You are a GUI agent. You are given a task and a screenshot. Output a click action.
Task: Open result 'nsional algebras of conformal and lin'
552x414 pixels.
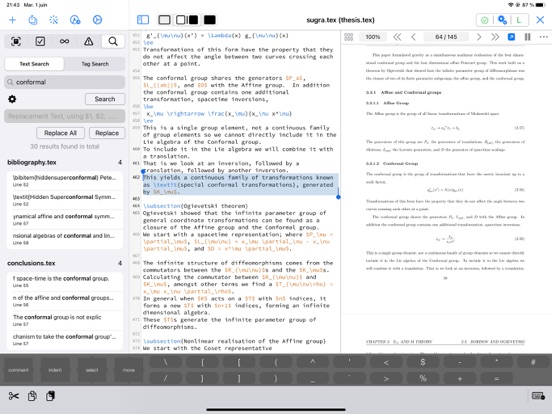[x=65, y=239]
